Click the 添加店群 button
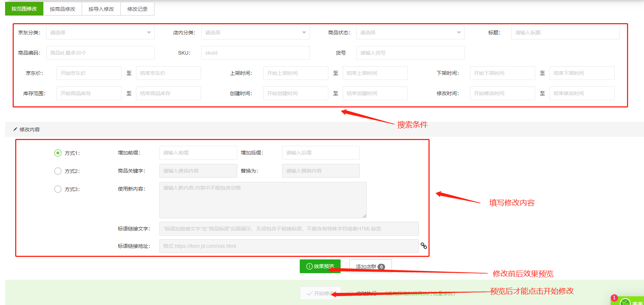The height and width of the screenshot is (305, 644). 366,267
